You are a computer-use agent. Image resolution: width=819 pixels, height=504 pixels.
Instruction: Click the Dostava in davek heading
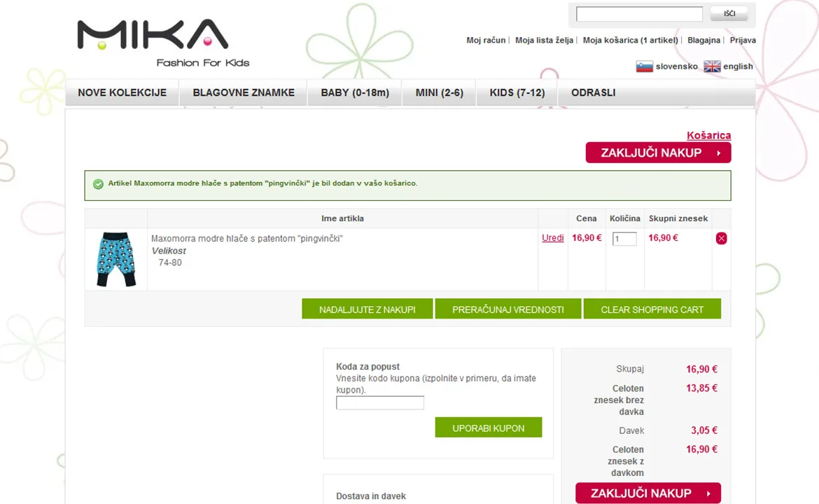[371, 496]
